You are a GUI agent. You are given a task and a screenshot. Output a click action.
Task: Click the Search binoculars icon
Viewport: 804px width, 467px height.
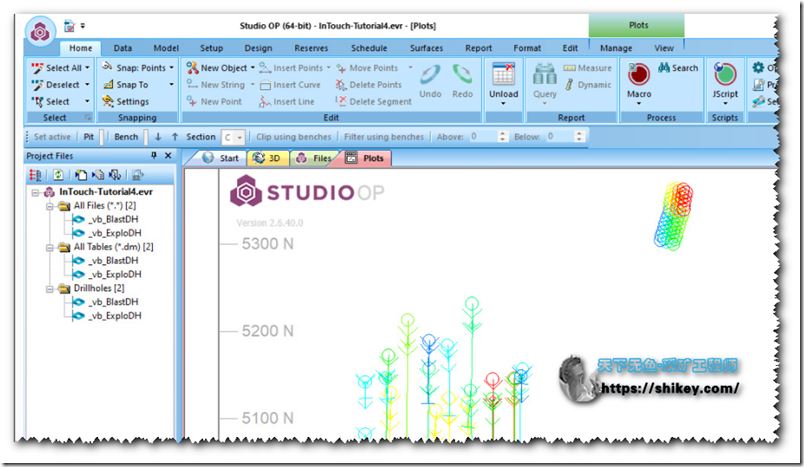678,68
